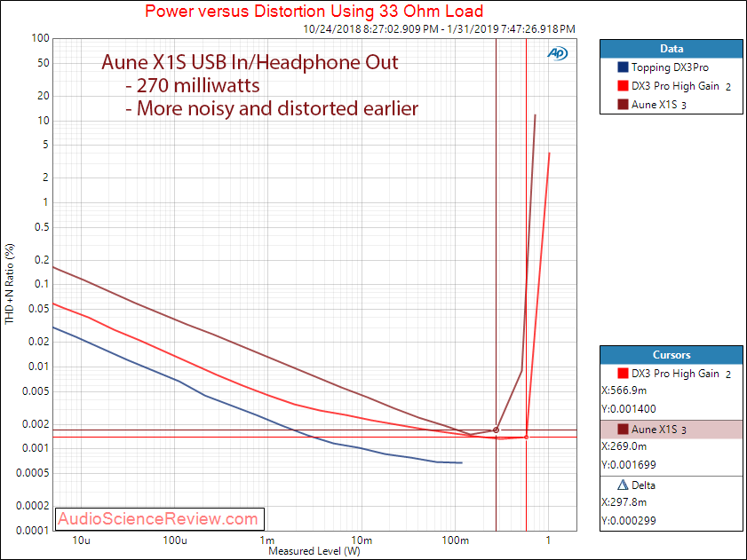
Task: Select the Topping DX3Pro legend entry
Action: point(670,67)
